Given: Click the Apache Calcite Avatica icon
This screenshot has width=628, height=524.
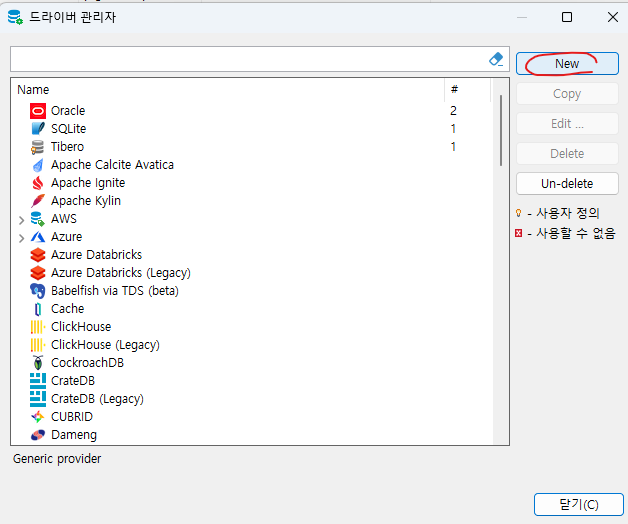Looking at the screenshot, I should click(38, 165).
